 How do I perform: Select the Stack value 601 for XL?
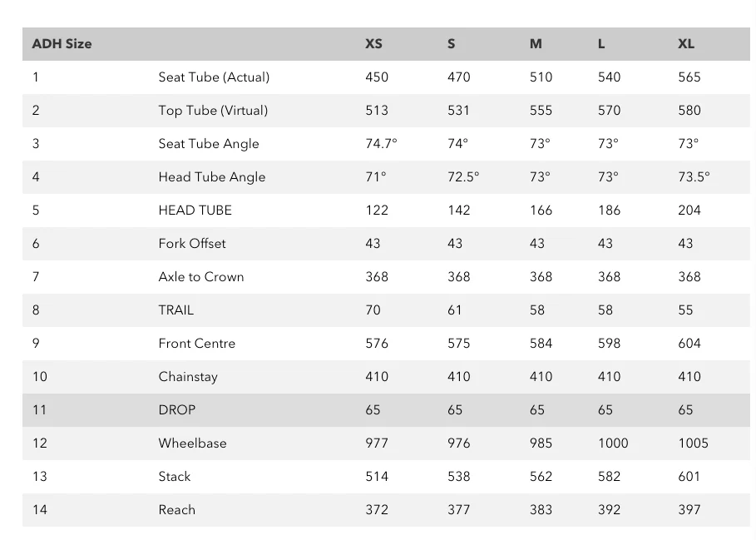click(x=689, y=476)
